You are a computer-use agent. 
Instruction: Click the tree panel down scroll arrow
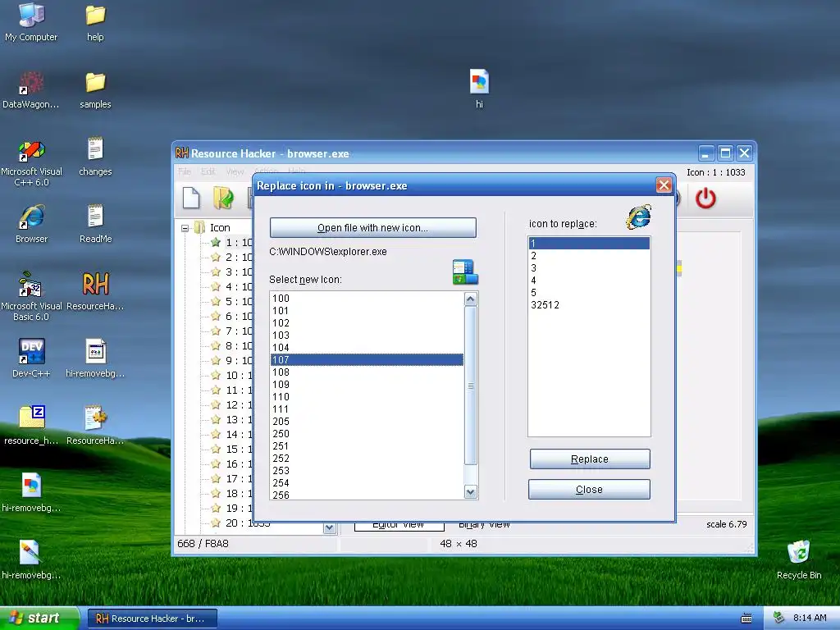click(329, 528)
